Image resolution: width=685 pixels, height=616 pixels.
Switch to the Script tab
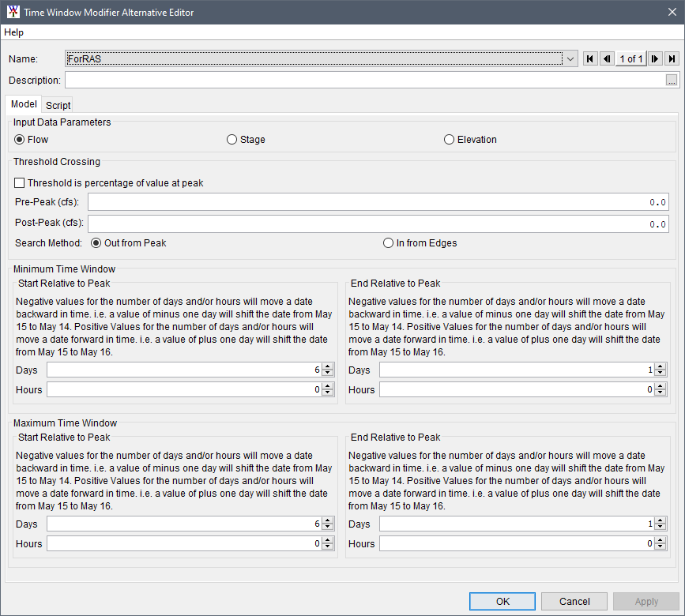point(57,104)
